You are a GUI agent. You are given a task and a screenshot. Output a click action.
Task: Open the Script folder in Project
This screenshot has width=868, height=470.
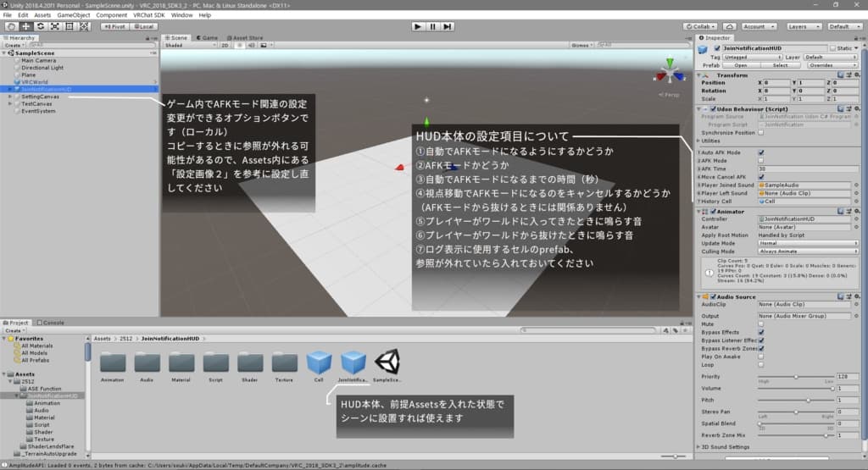[x=215, y=367]
